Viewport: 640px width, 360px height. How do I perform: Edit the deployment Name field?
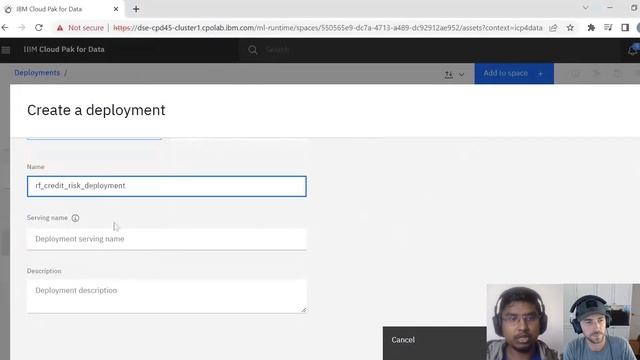point(167,186)
